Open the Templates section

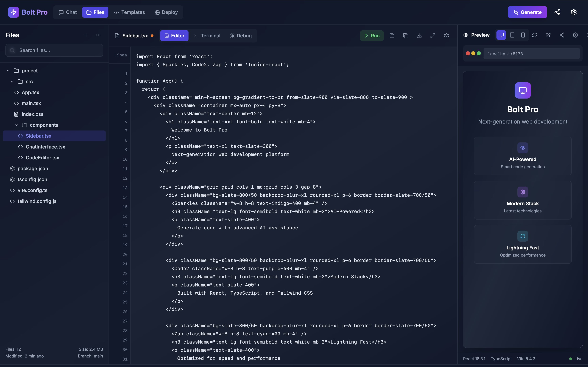(x=129, y=12)
